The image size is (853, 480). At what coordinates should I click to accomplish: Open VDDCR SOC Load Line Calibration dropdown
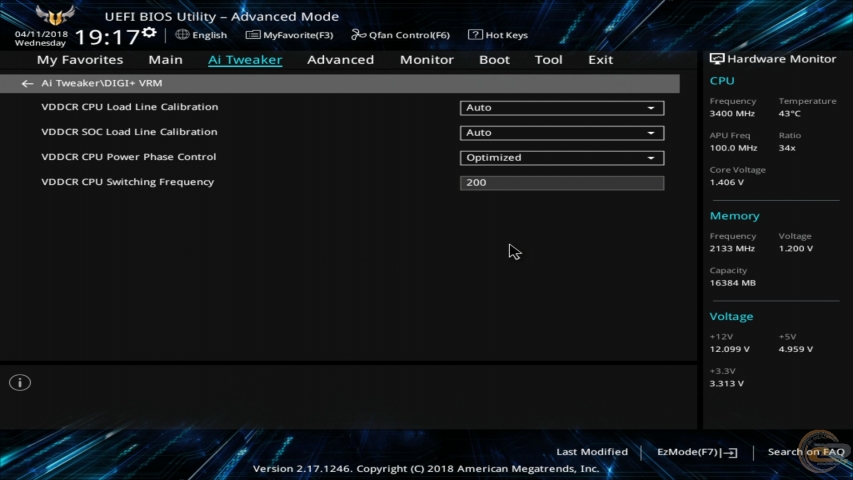562,133
